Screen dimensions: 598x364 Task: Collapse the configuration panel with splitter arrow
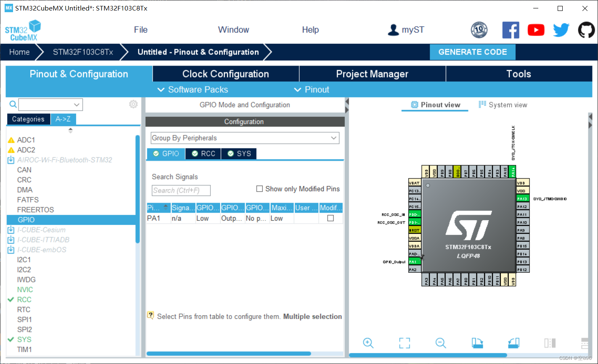[x=347, y=102]
